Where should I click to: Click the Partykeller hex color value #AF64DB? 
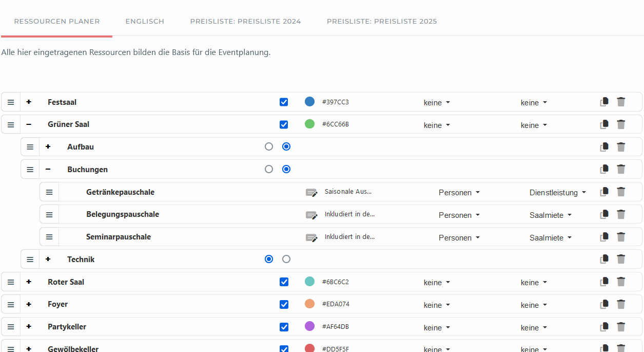[336, 327]
